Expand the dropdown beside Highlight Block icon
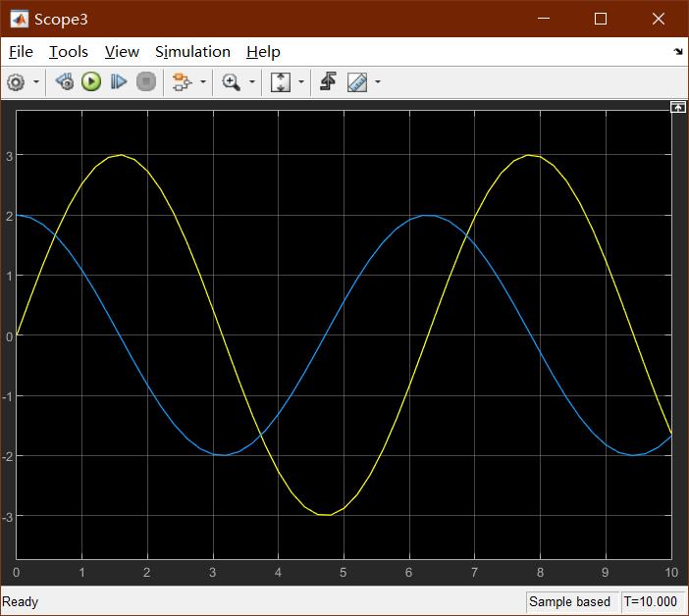This screenshot has width=689, height=616. [x=203, y=82]
